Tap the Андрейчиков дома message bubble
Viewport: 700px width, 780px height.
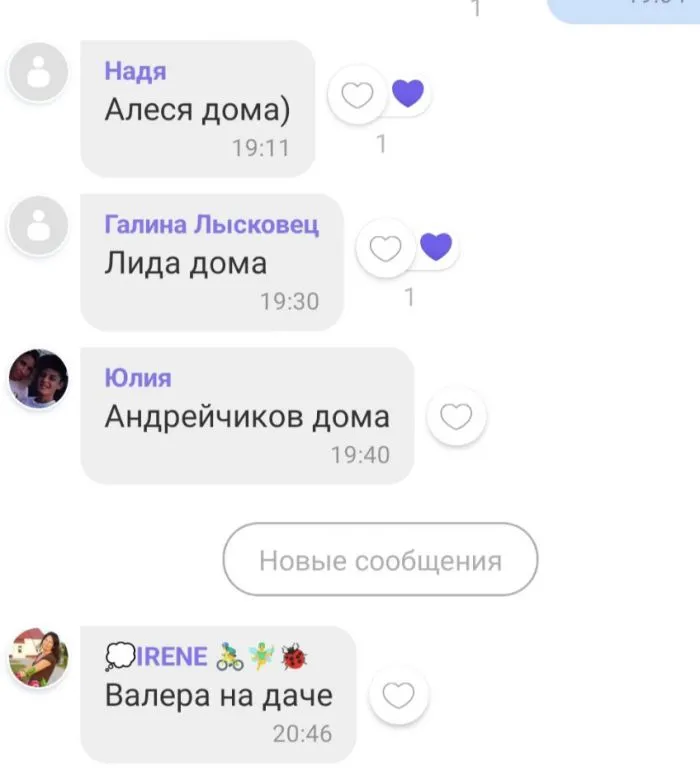click(247, 415)
